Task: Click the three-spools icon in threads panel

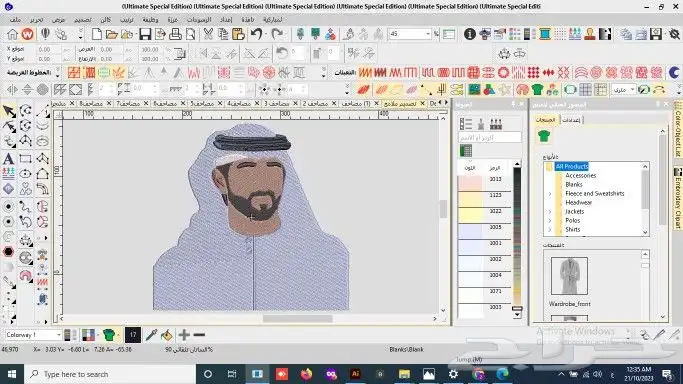Action: pyautogui.click(x=496, y=124)
